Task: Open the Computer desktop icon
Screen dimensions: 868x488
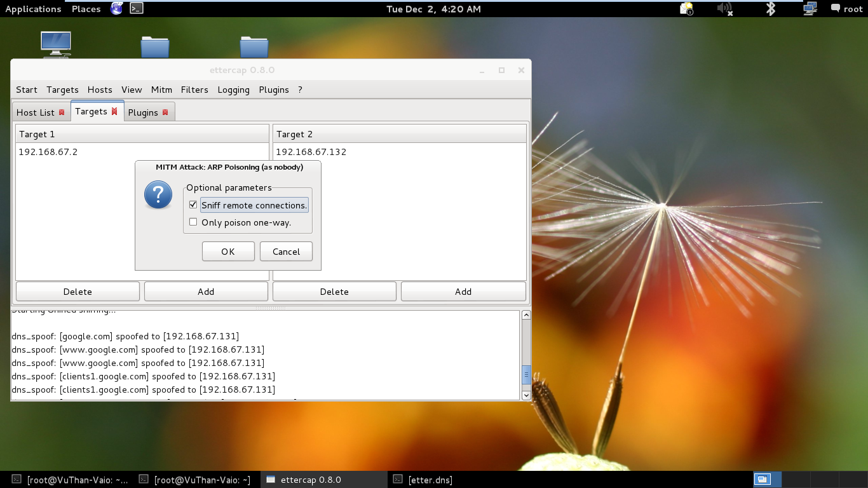Action: coord(55,44)
